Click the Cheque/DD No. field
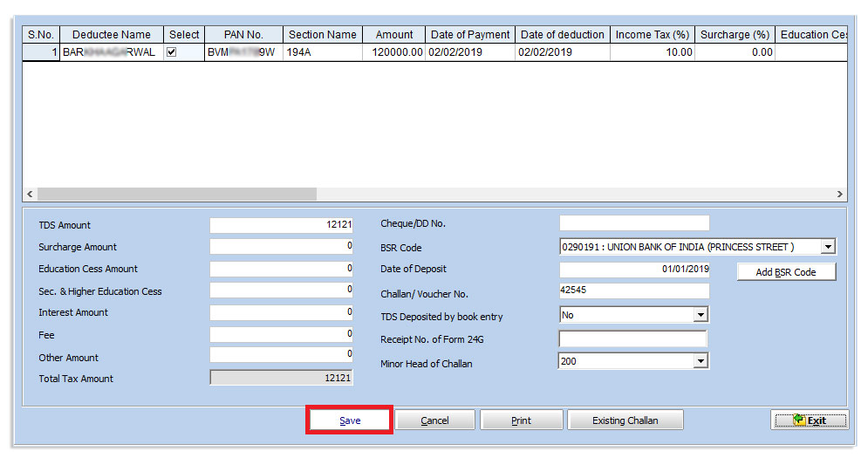 (634, 223)
